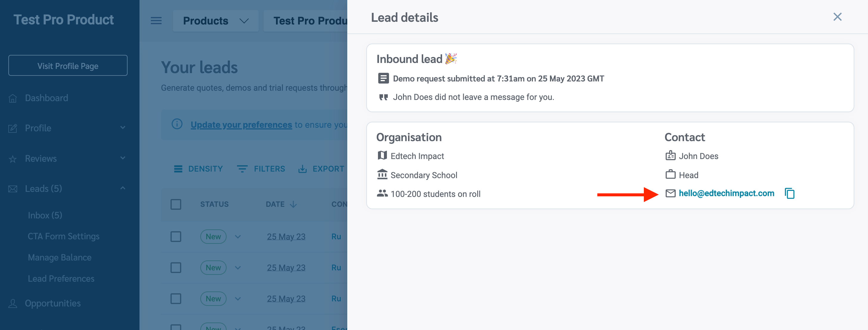Image resolution: width=868 pixels, height=330 pixels.
Task: Click the students on roll people icon
Action: tap(382, 193)
